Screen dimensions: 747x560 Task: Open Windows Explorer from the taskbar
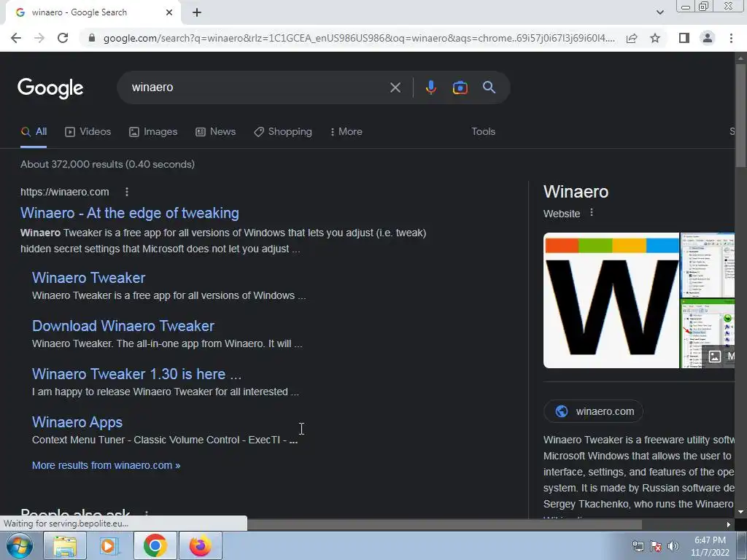[x=65, y=545]
